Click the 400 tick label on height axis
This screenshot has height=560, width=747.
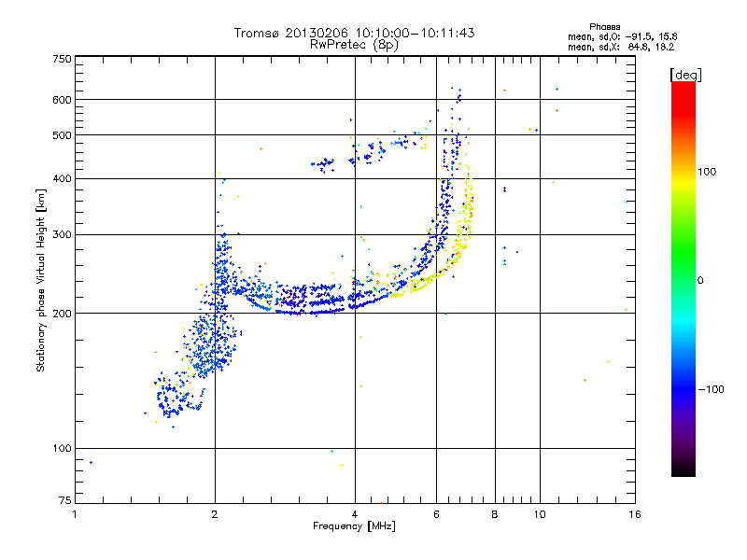point(62,179)
